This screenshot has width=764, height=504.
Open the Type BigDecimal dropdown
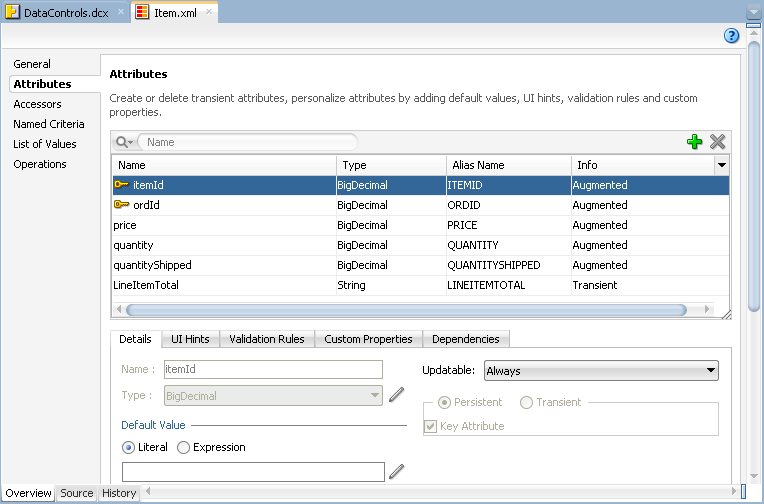coord(273,395)
